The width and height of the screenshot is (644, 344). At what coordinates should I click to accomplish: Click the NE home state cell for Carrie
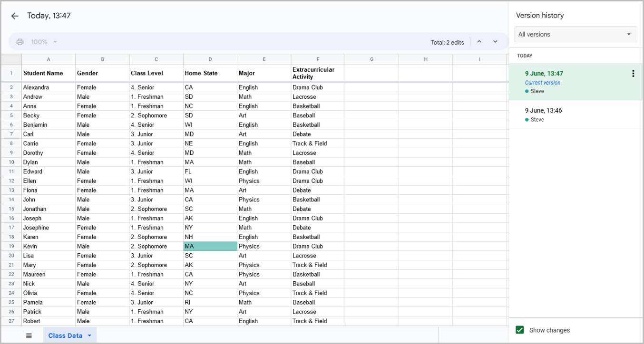210,143
